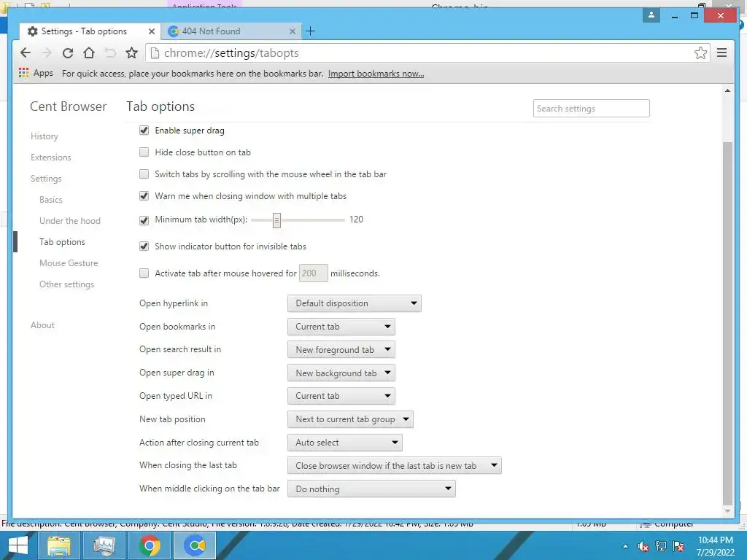Click the Action Center flag icon
Screen dimensions: 747x560
coord(678,547)
